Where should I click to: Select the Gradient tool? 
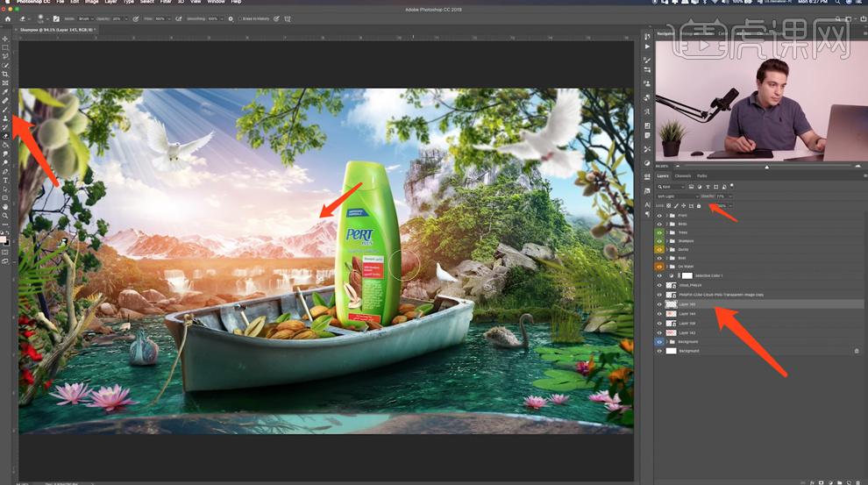click(x=5, y=145)
